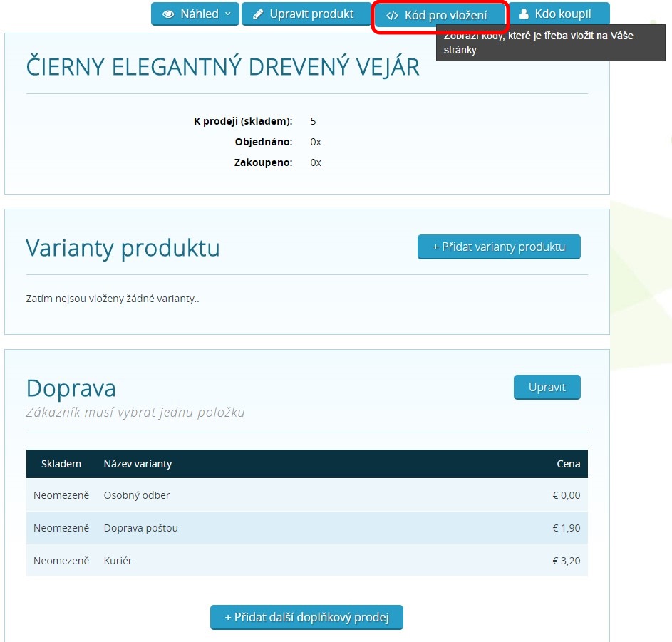Open Upravit produkt button text

tap(311, 14)
